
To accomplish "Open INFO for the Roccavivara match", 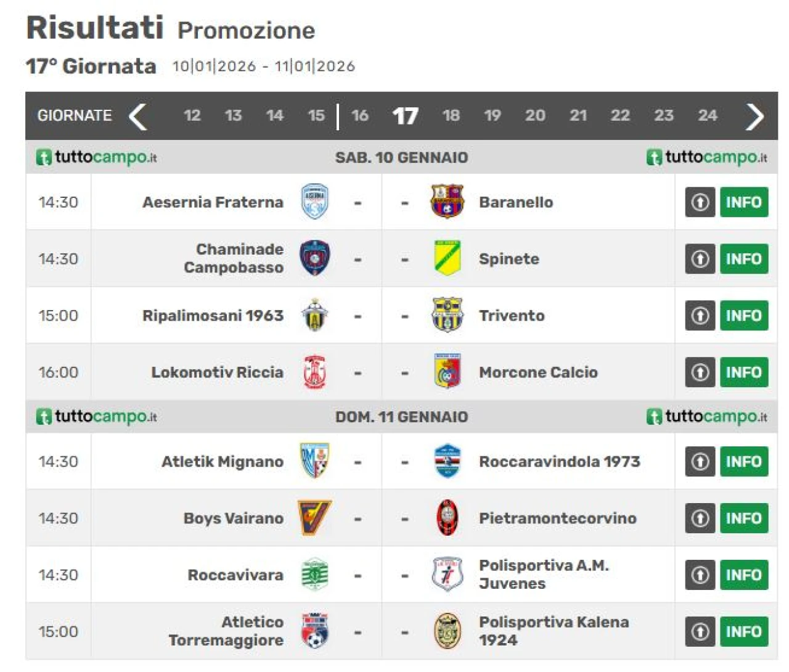I will (743, 575).
